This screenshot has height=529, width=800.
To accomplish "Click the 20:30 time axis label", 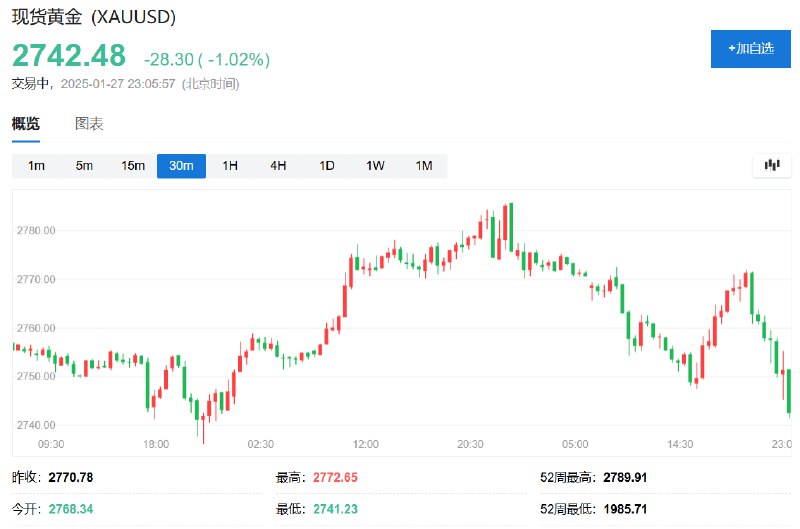I will click(470, 444).
